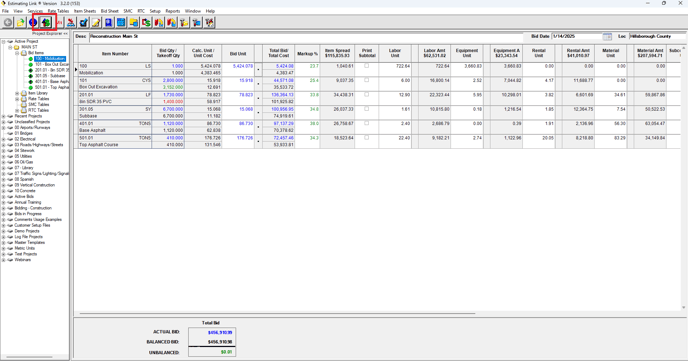Image resolution: width=688 pixels, height=361 pixels.
Task: Click the Bid Date field showing 1/14/2025
Action: click(x=577, y=36)
